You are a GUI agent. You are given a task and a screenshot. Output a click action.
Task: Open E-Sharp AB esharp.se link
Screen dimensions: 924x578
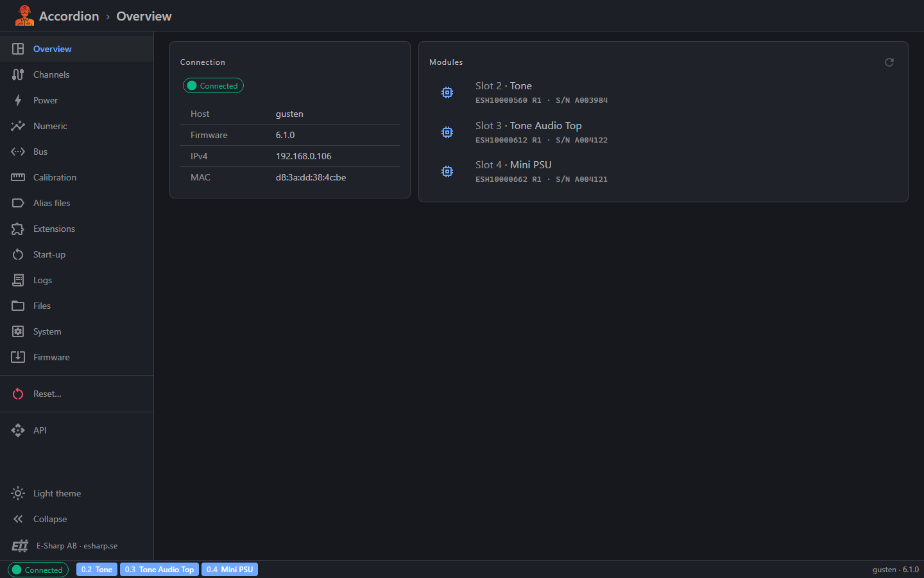(x=77, y=546)
